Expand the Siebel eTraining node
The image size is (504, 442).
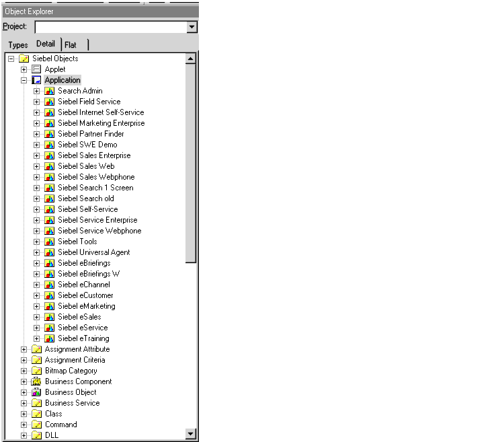click(37, 339)
